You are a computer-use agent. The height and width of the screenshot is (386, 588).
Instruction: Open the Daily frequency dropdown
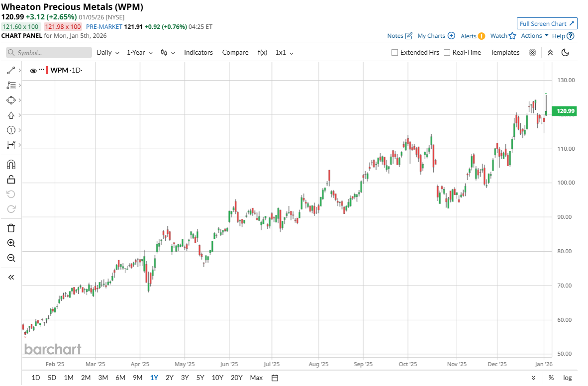[108, 52]
